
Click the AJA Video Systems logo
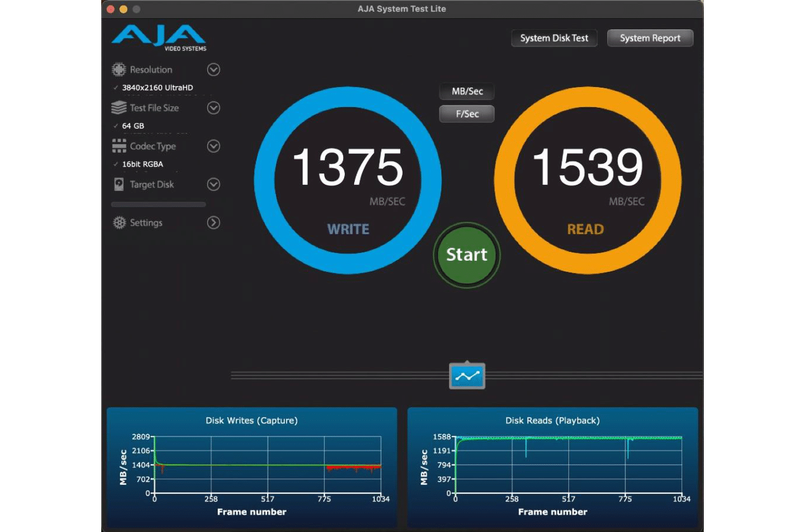tap(159, 38)
